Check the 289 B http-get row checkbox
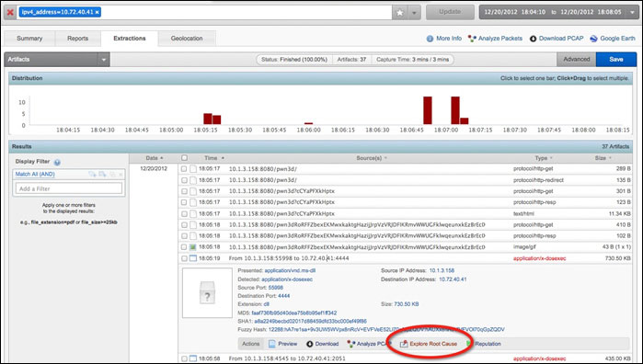This screenshot has width=643, height=364. point(184,168)
